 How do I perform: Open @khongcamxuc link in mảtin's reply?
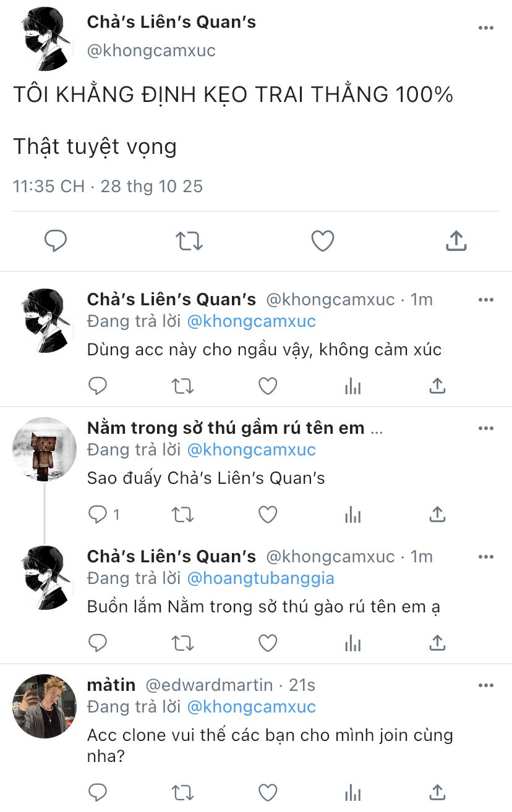(x=251, y=707)
